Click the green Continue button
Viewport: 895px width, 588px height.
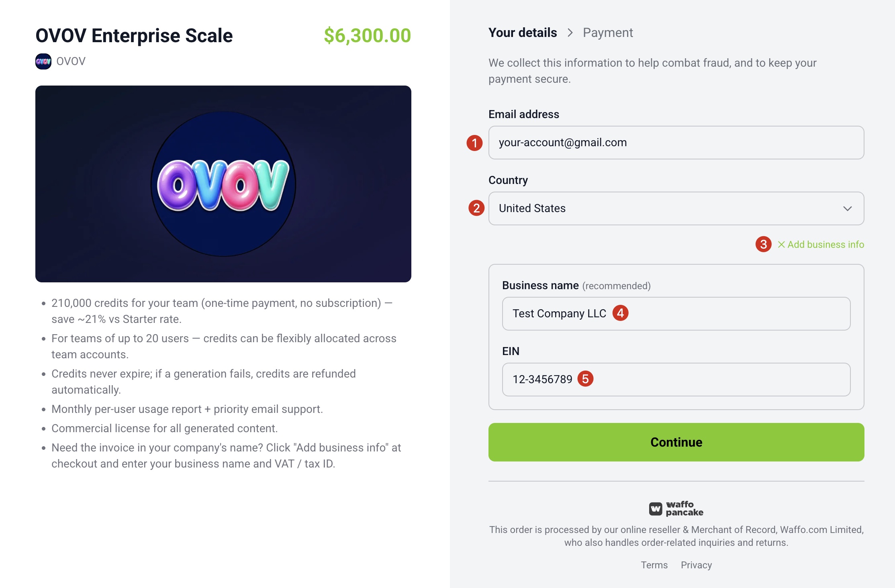(676, 442)
